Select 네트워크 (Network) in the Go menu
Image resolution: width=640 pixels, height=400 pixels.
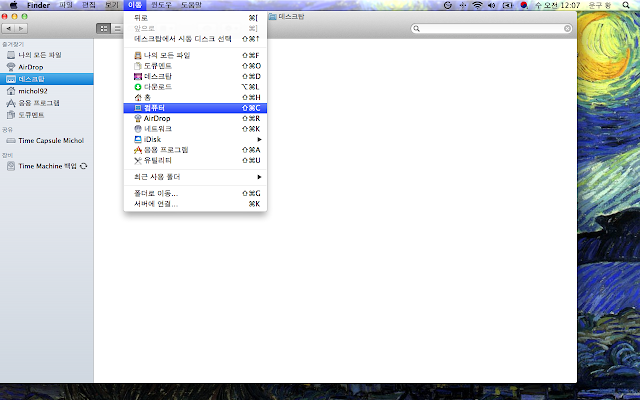195,129
